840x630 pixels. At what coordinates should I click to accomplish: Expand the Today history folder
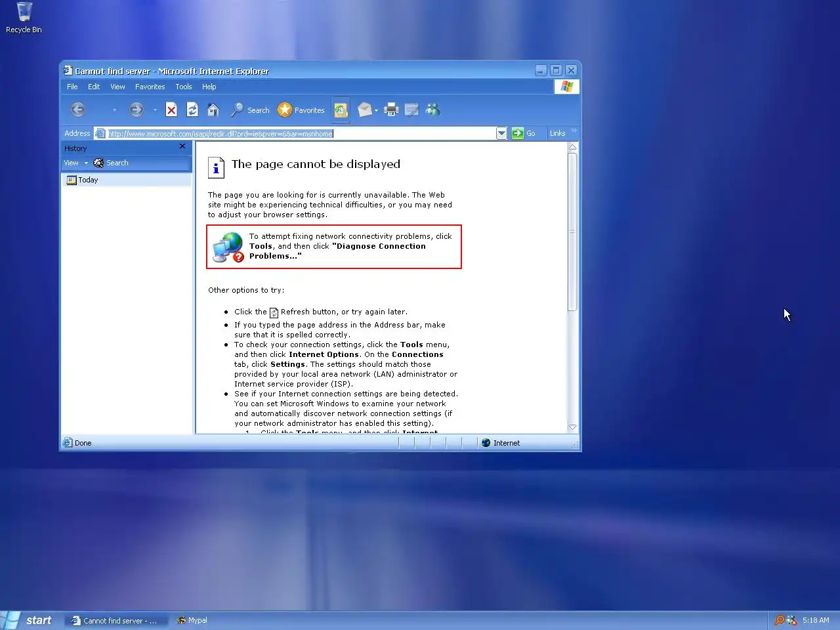coord(83,180)
